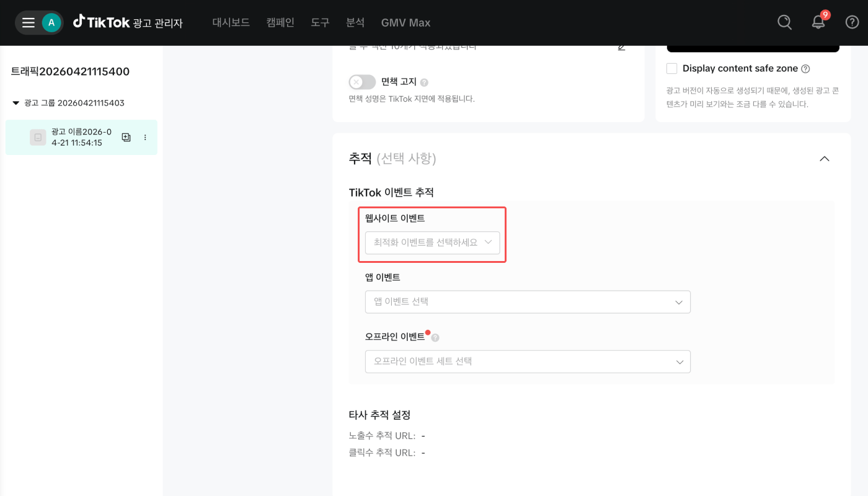
Task: Click the account avatar "A" icon
Action: point(51,23)
